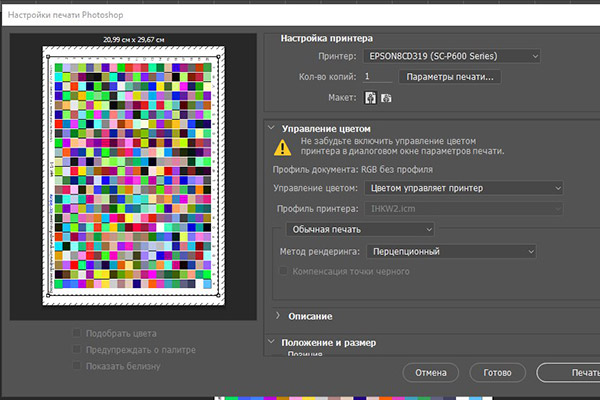Toggle the Предупреждать о палитре checkbox
The image size is (600, 400).
tap(77, 349)
